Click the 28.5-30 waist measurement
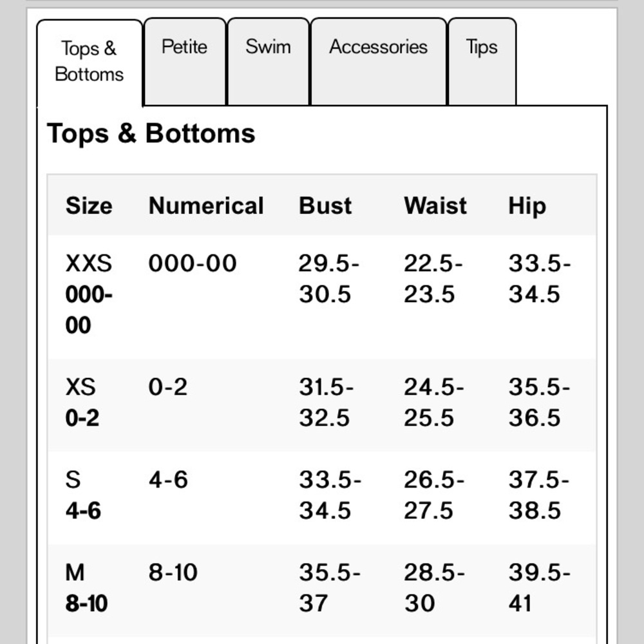 point(433,588)
